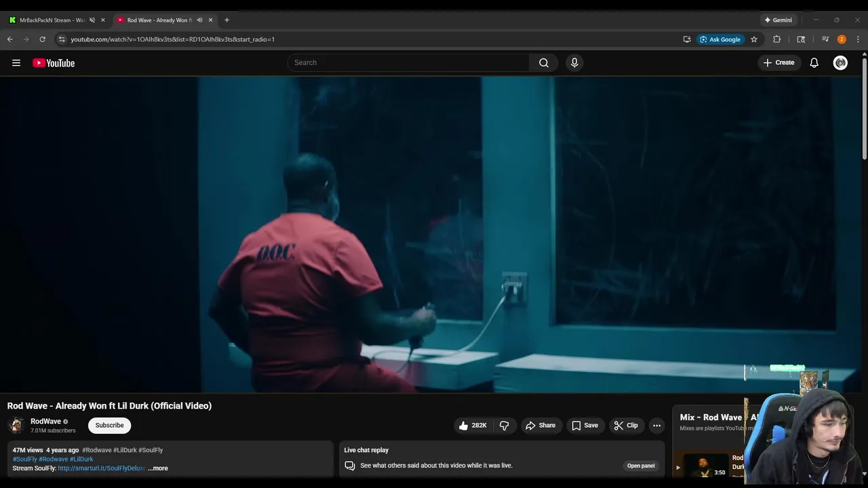
Task: Dislike the Rod Wave video
Action: (505, 426)
